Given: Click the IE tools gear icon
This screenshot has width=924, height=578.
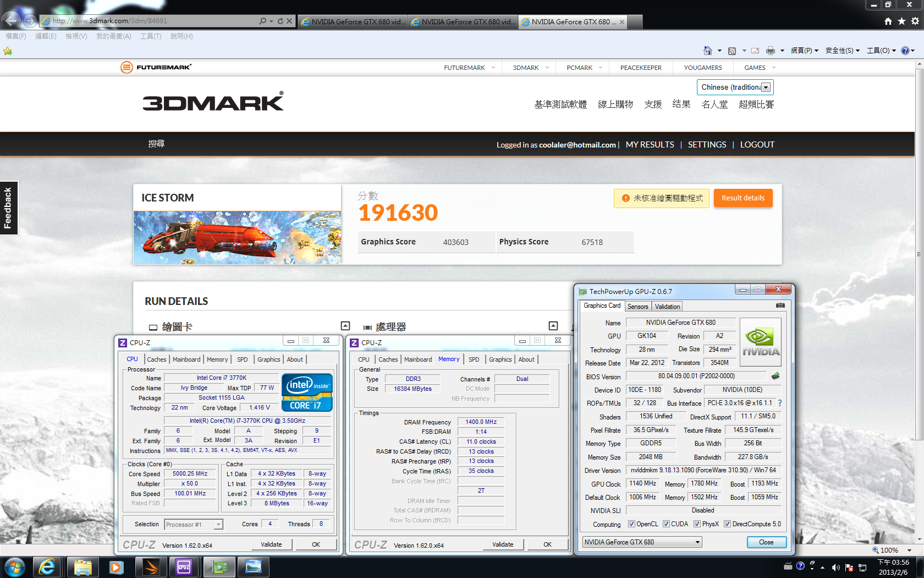Looking at the screenshot, I should pos(915,21).
